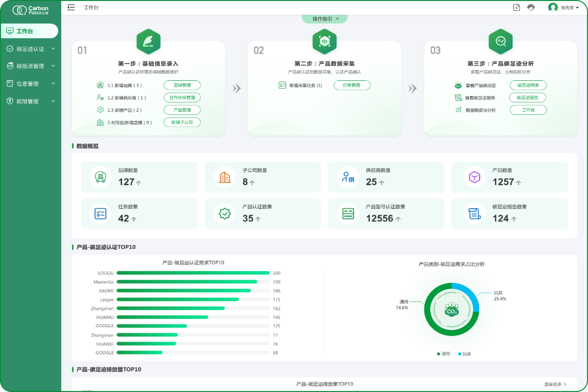Image resolution: width=588 pixels, height=392 pixels.
Task: Open the 权限管理 sidebar menu
Action: tap(30, 101)
